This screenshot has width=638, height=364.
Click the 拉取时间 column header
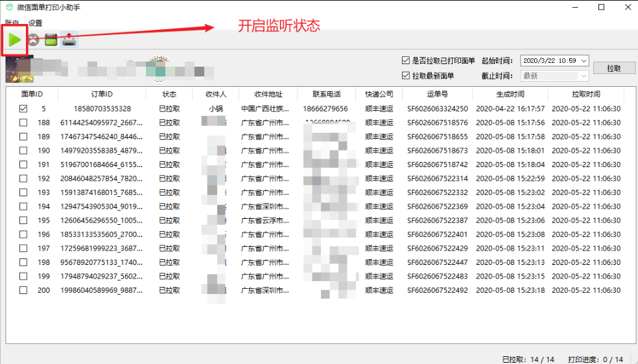586,94
